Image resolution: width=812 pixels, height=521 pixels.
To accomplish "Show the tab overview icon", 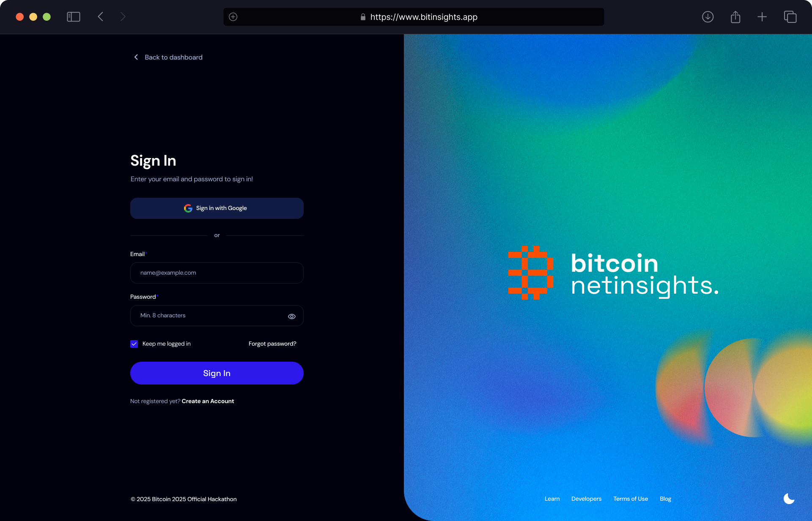I will click(790, 17).
